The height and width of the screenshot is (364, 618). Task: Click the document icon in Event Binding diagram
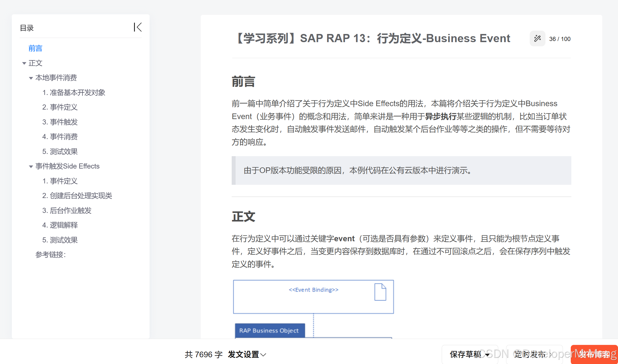click(x=380, y=292)
